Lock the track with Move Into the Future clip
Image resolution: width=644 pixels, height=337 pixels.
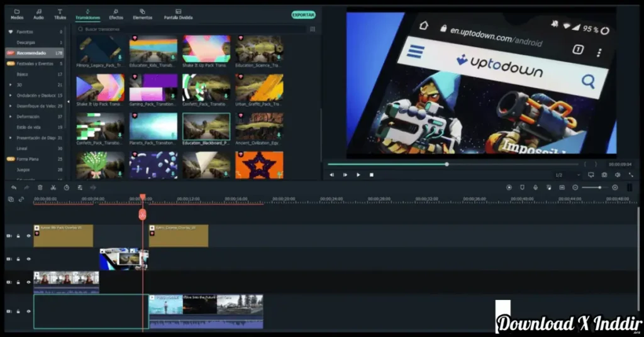point(18,312)
